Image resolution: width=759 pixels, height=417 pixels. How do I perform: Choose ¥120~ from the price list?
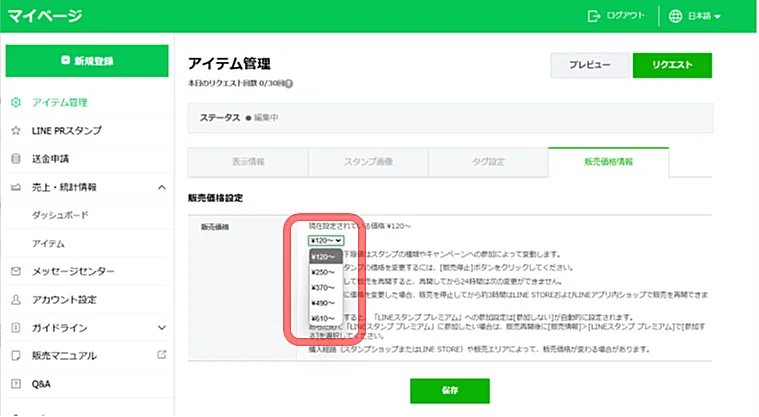point(325,257)
